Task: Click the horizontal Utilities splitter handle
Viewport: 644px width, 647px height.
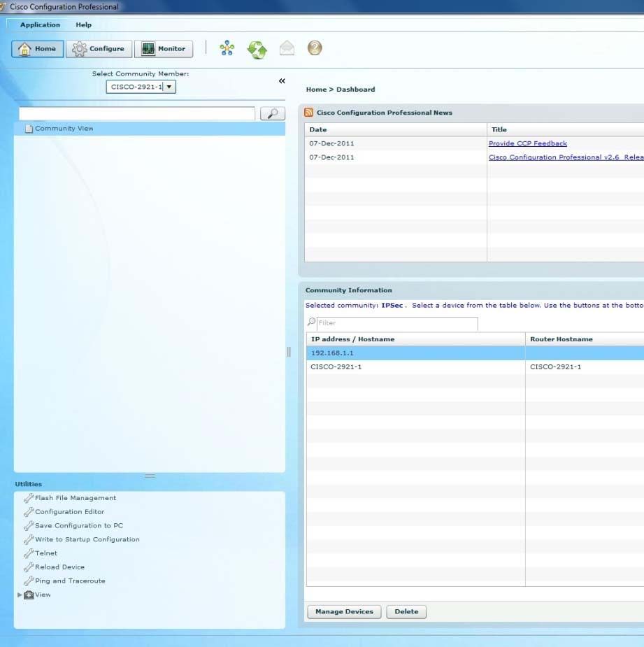Action: tap(150, 476)
